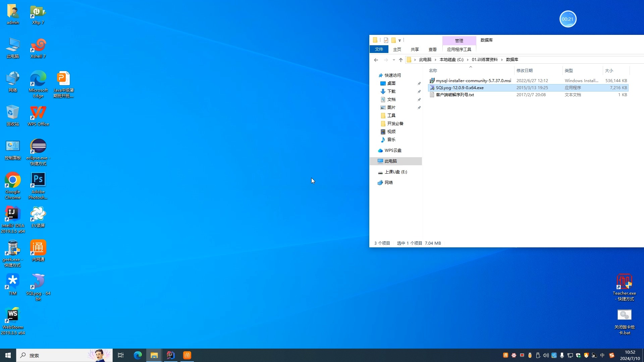Click 01.训练营资料 in the address breadcrumb

click(x=485, y=60)
